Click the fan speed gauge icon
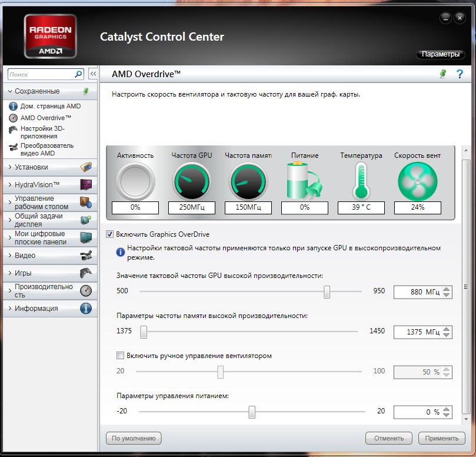This screenshot has width=476, height=457. click(x=417, y=181)
